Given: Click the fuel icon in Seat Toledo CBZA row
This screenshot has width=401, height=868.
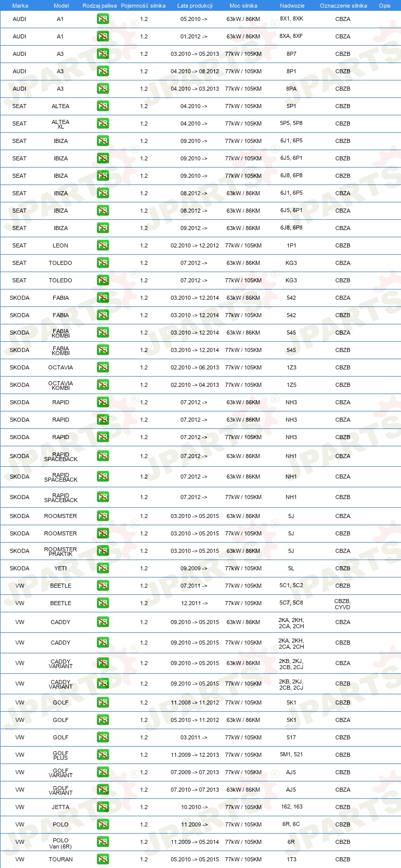Looking at the screenshot, I should point(103,263).
